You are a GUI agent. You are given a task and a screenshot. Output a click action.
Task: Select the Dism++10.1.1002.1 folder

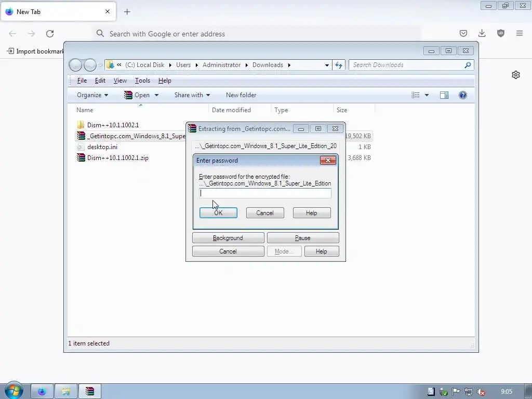113,125
